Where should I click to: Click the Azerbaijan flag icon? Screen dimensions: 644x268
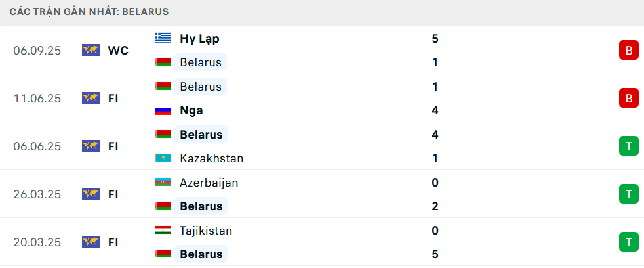tap(162, 183)
